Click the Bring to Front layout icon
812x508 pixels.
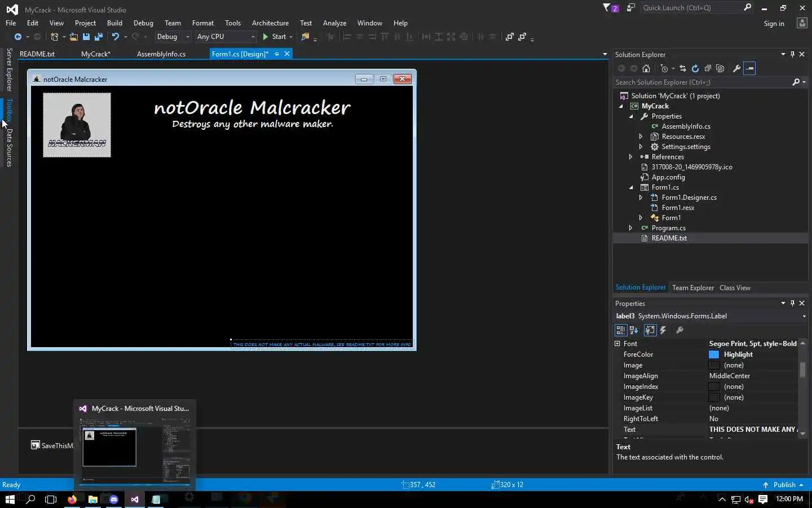[x=510, y=37]
